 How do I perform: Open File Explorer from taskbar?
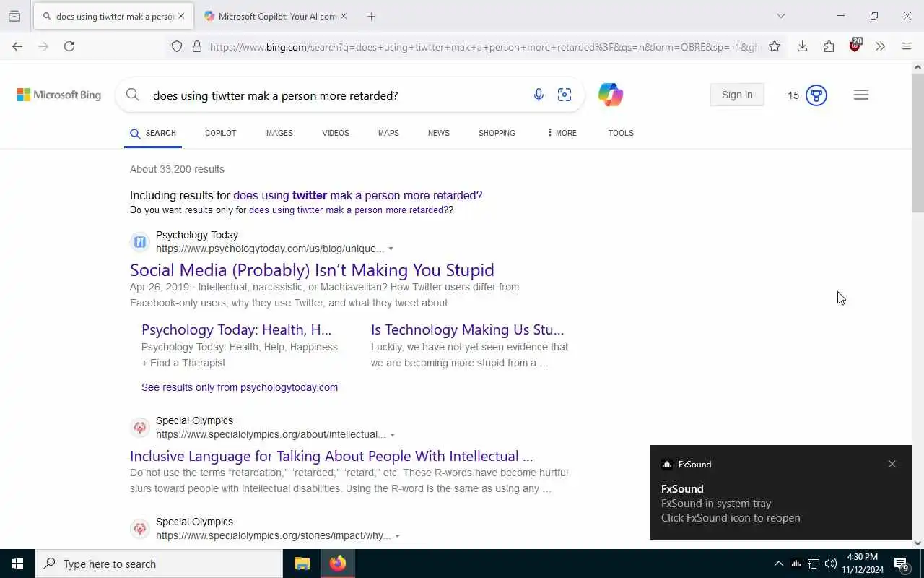[x=302, y=564]
